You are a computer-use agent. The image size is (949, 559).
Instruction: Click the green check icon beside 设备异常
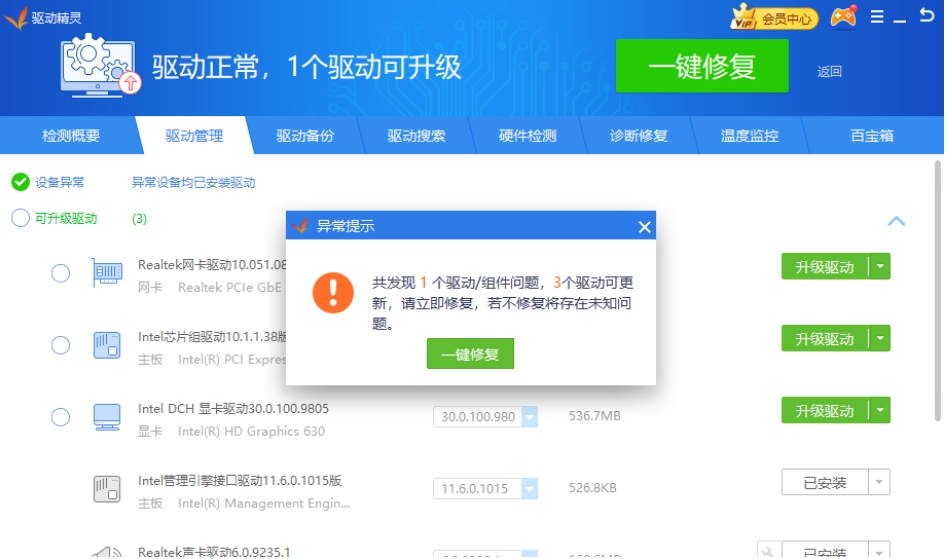click(21, 182)
